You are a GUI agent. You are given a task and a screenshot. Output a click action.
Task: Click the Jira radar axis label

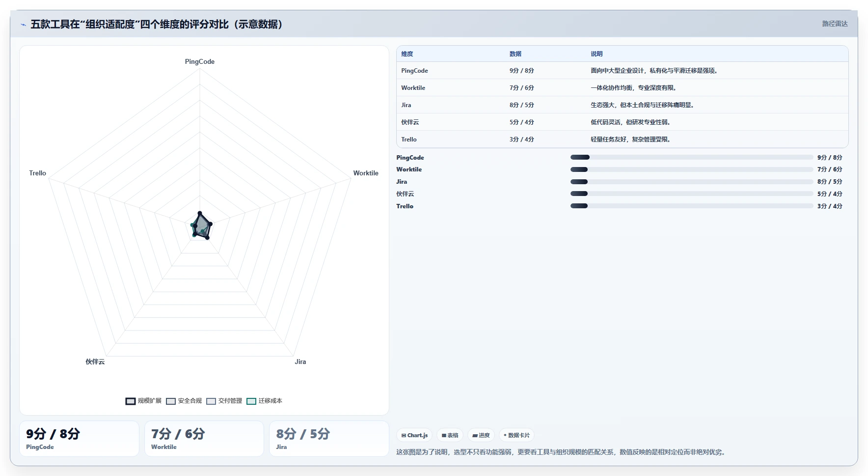click(x=300, y=362)
